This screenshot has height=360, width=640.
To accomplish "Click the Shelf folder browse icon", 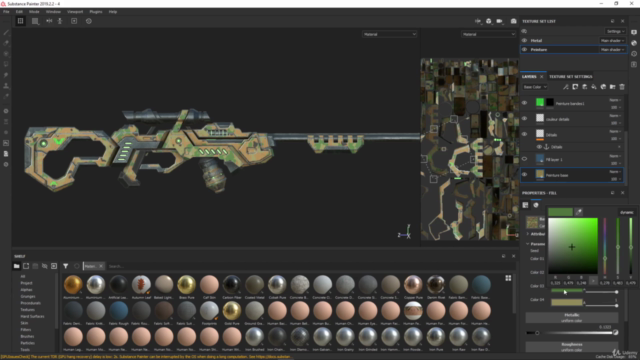I will (17, 266).
